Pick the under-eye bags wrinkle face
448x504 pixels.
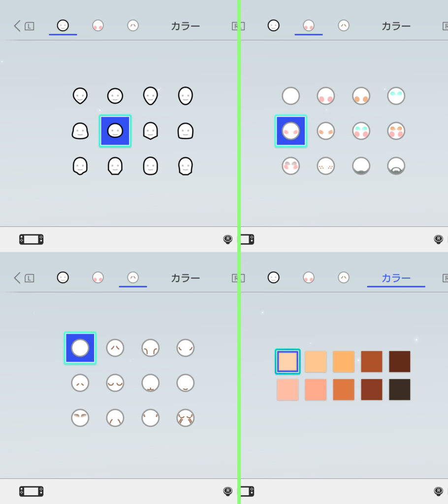coord(115,383)
